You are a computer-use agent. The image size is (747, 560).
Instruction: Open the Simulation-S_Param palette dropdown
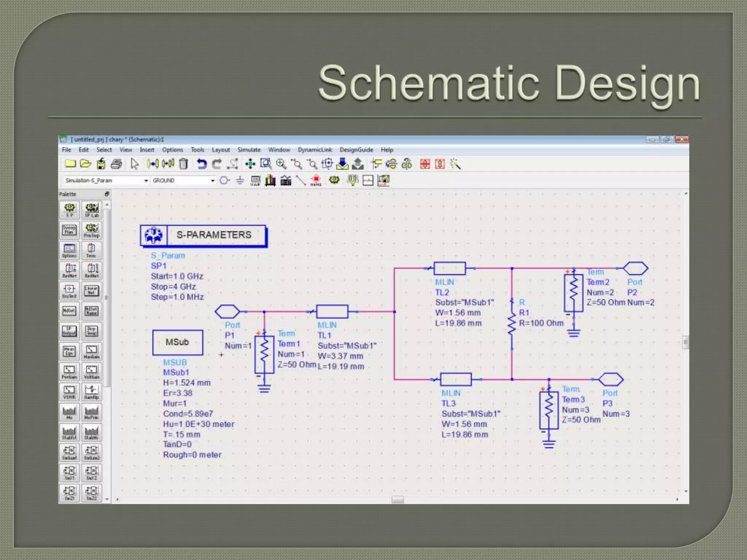point(146,180)
